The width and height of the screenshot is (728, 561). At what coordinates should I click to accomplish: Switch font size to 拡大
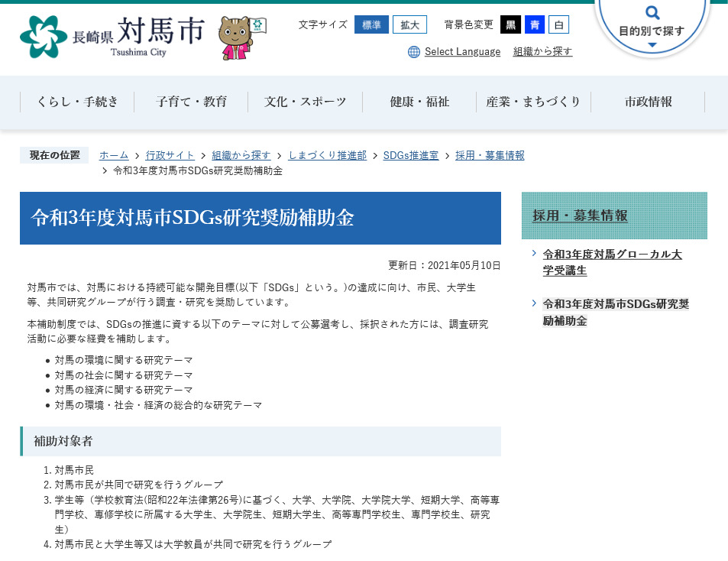pos(409,25)
